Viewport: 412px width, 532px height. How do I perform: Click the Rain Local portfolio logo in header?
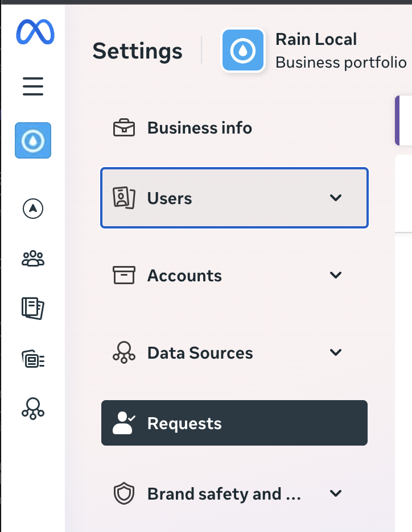click(243, 51)
